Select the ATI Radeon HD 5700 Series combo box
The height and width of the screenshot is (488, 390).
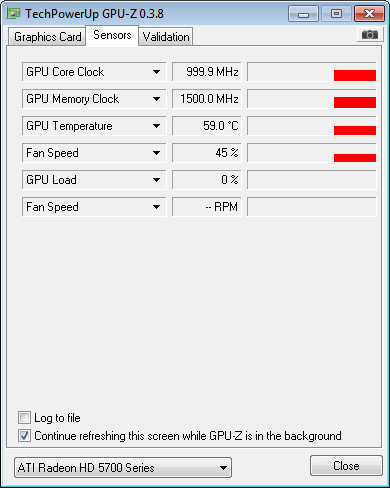tap(123, 468)
